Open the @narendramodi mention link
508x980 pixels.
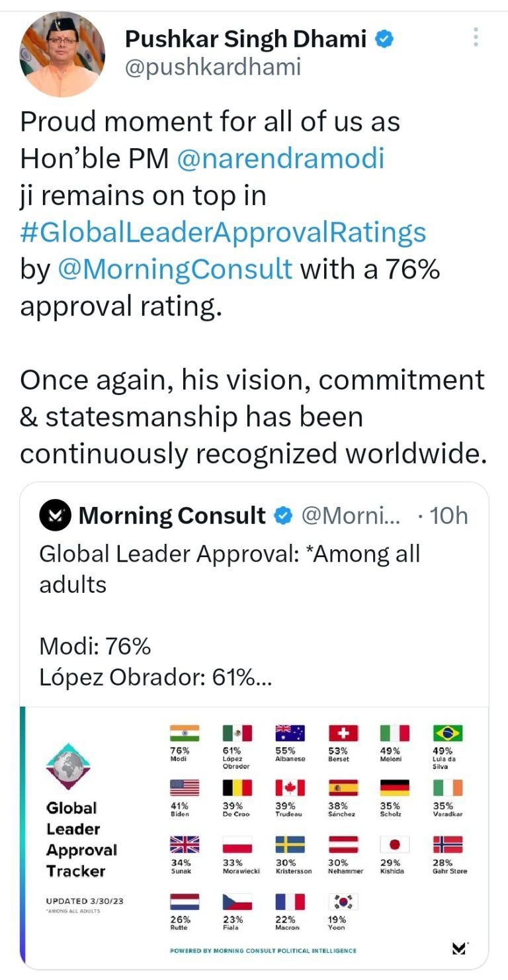[x=280, y=159]
